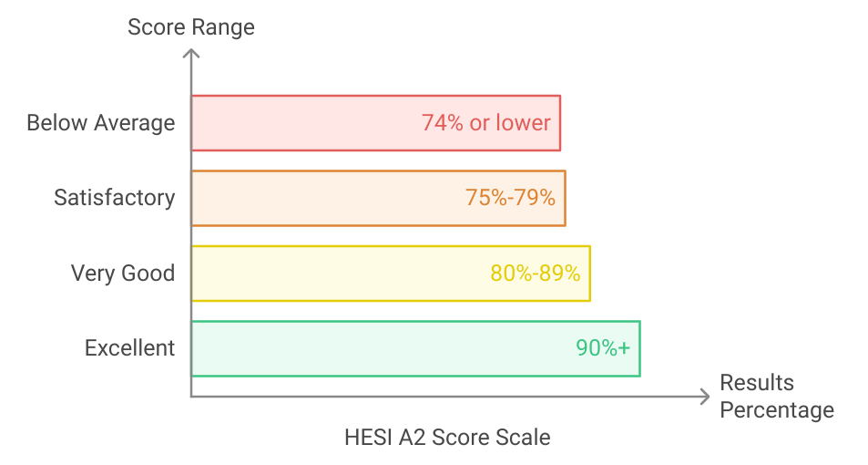The width and height of the screenshot is (868, 465).
Task: Select the green Excellent bar
Action: coord(415,348)
